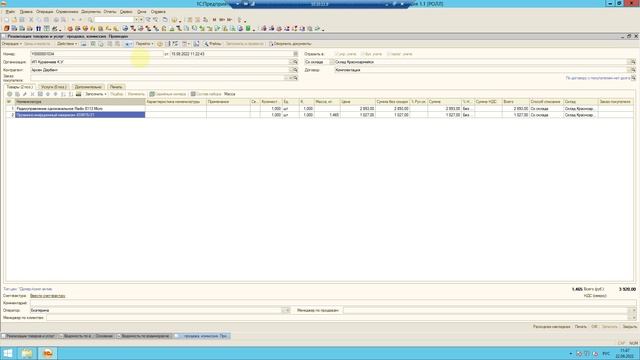This screenshot has height=360, width=640.
Task: Open the Операции menu
Action: click(x=44, y=12)
